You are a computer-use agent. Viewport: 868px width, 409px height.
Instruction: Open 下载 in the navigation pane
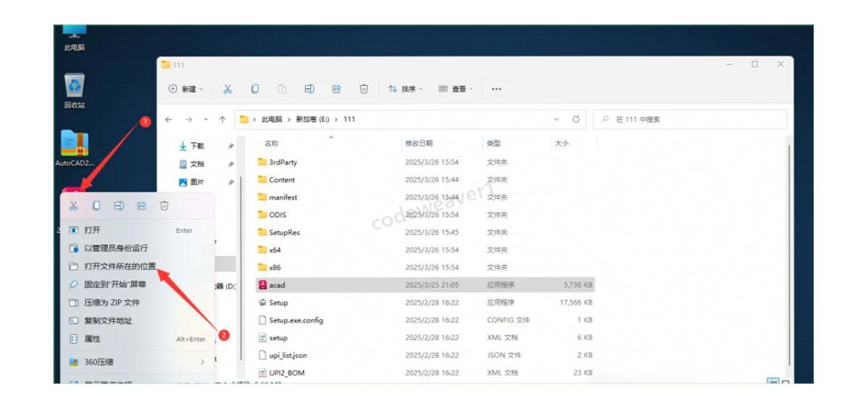pos(197,146)
